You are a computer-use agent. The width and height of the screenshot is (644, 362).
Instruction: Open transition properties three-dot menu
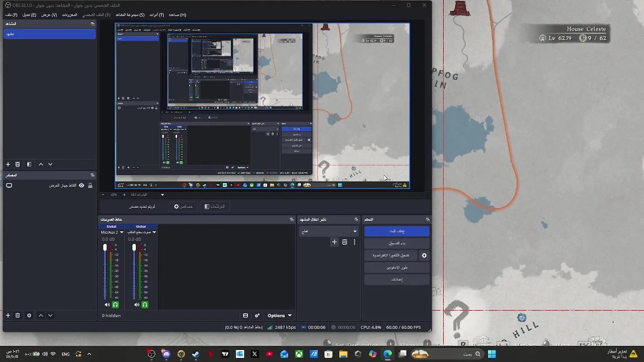[x=354, y=242]
